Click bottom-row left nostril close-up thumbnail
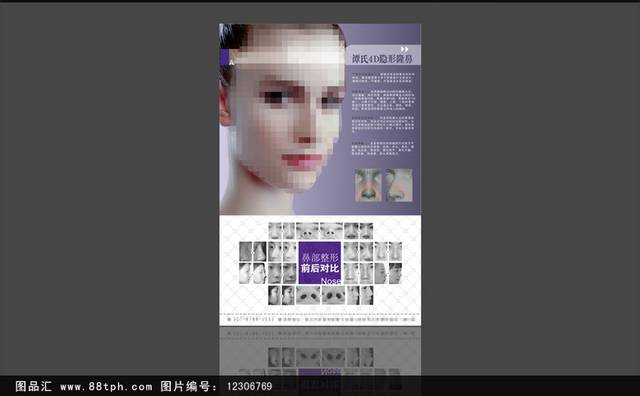 point(308,295)
